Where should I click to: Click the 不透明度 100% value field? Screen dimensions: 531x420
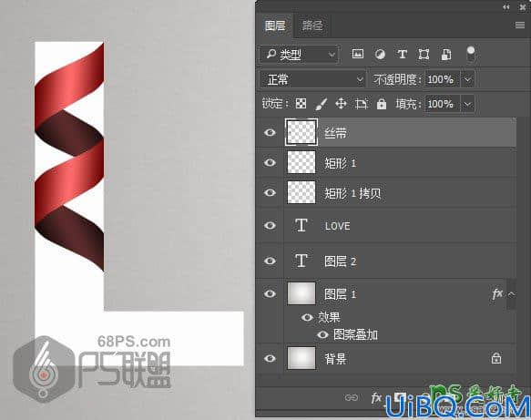[442, 79]
